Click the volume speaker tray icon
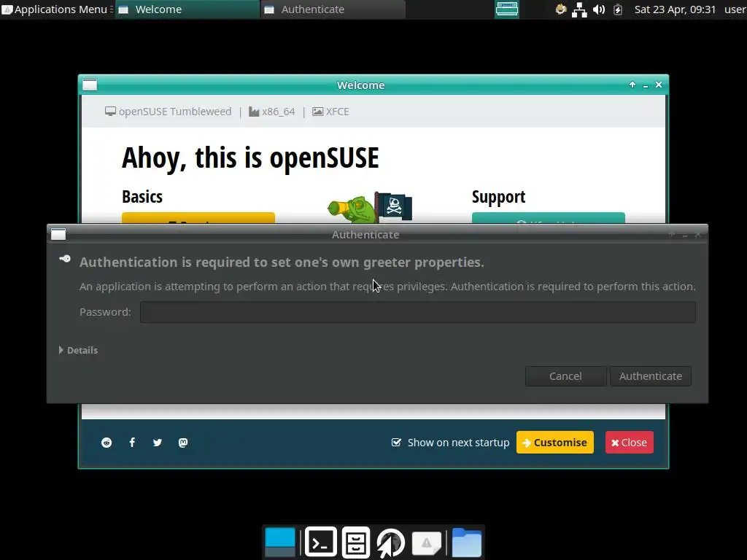 [x=599, y=9]
